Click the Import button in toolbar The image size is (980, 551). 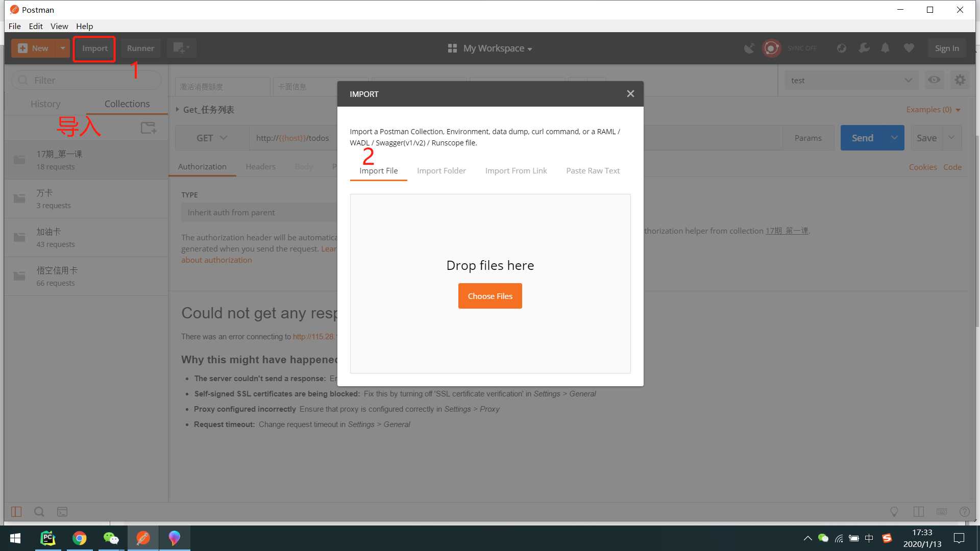pos(95,48)
